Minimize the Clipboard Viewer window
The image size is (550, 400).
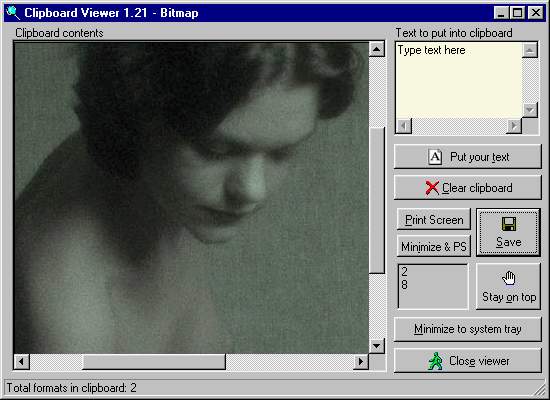click(x=501, y=13)
